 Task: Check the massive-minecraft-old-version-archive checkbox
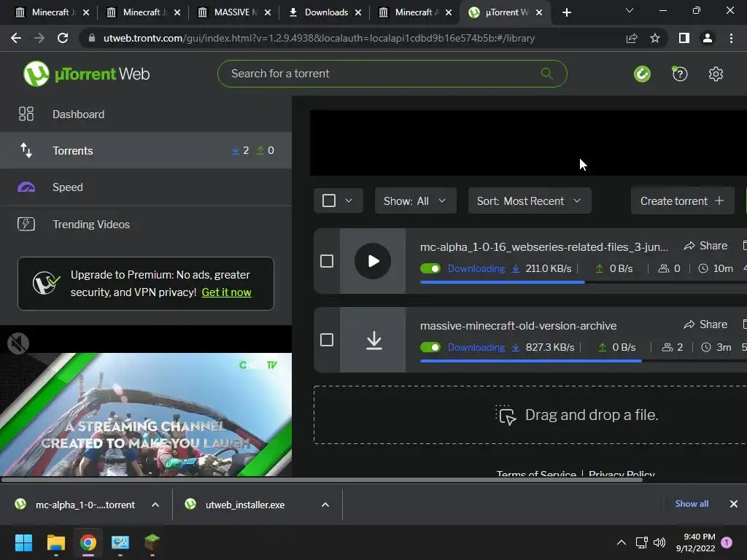(327, 340)
